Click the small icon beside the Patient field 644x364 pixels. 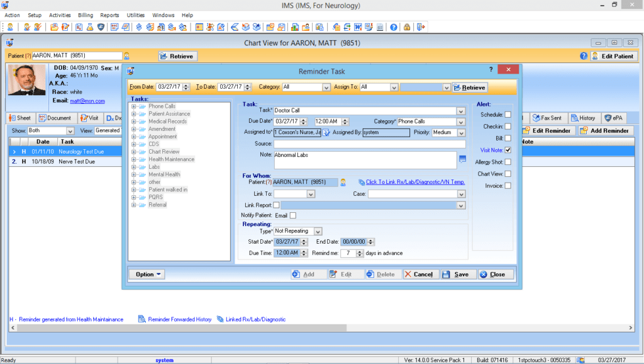point(128,55)
